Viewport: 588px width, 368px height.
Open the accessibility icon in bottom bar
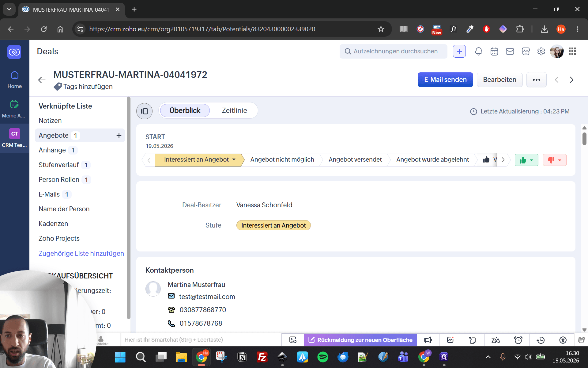[563, 340]
